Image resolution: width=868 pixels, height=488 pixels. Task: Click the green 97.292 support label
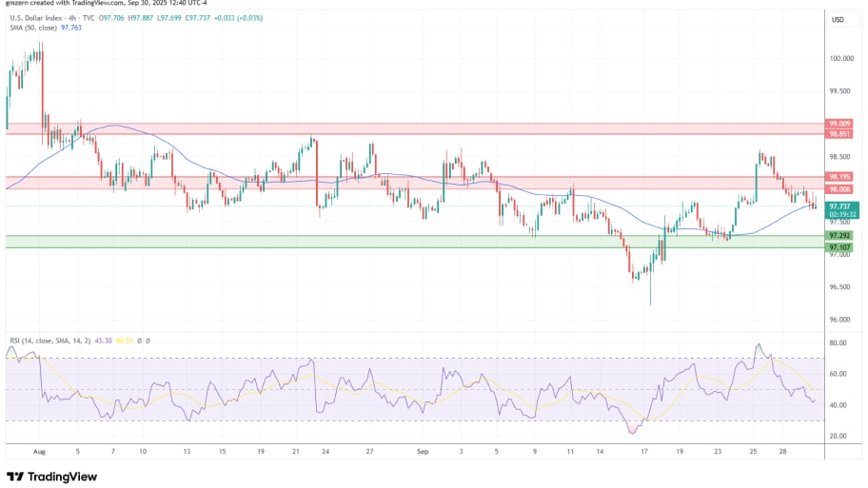[839, 235]
